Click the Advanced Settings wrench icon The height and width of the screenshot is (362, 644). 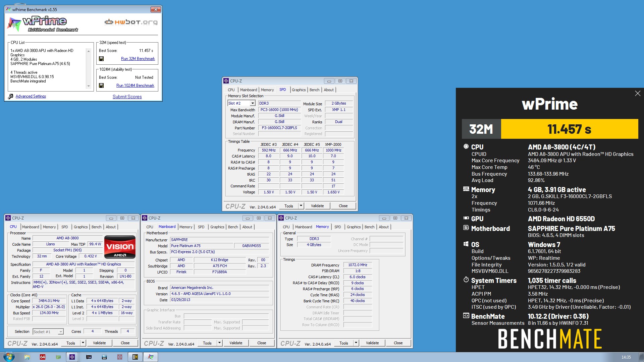(x=10, y=96)
